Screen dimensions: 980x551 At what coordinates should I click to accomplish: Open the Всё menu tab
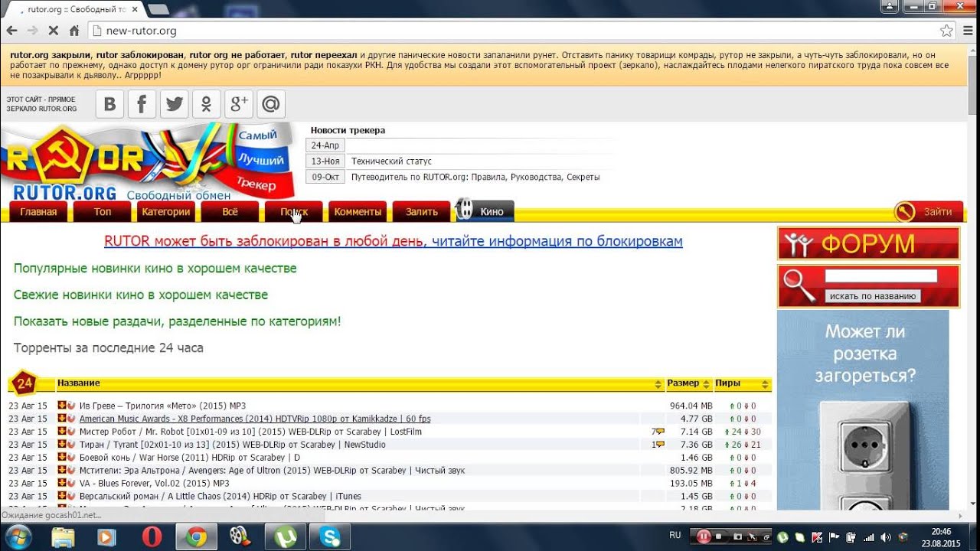pyautogui.click(x=230, y=212)
